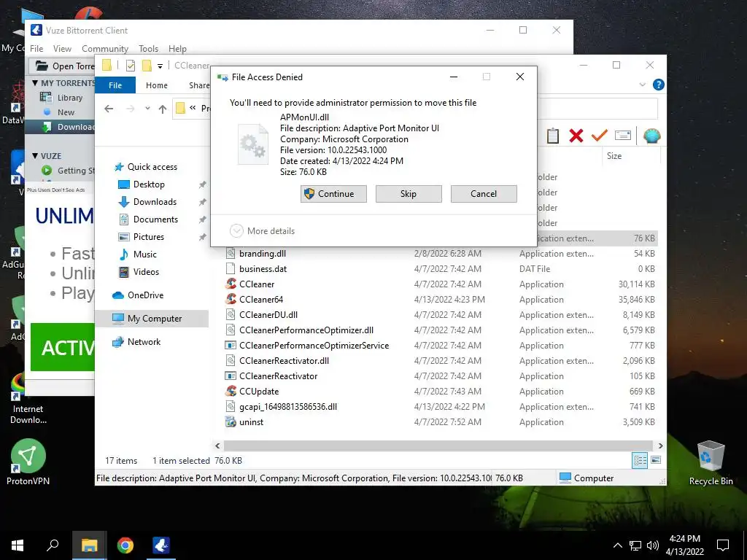This screenshot has height=560, width=747.
Task: Open the Home ribbon tab in Explorer
Action: [x=157, y=85]
